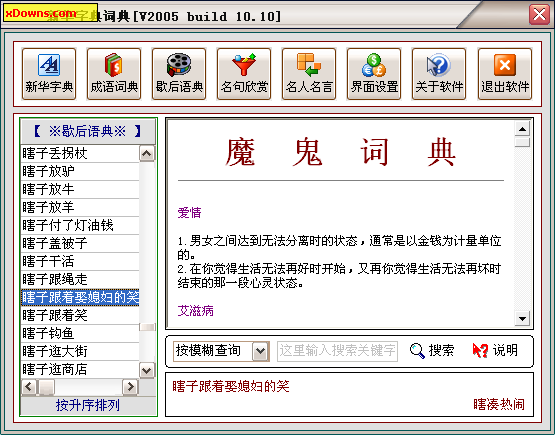Click the list's scroll-up arrow
The image size is (555, 435).
[x=147, y=154]
